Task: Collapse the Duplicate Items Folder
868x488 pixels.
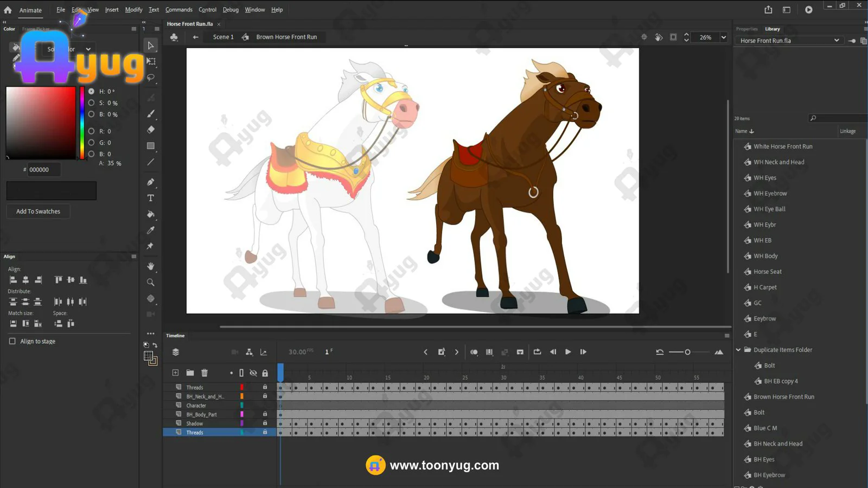Action: (738, 350)
